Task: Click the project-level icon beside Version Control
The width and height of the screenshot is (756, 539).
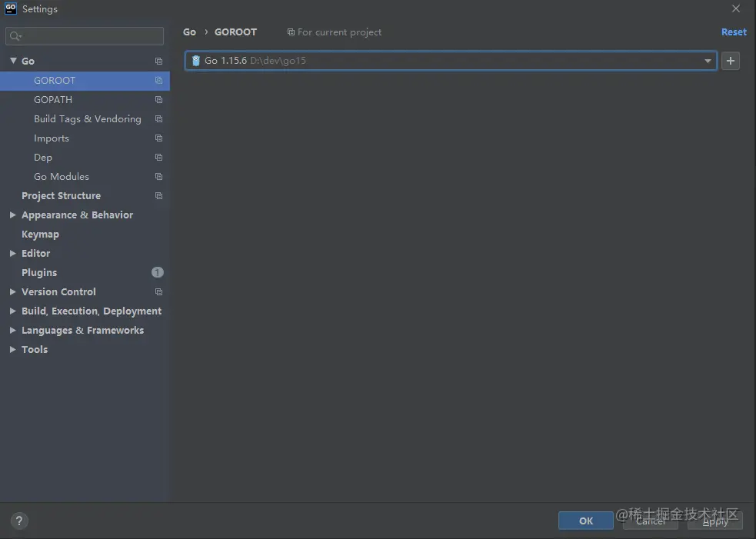Action: point(158,292)
